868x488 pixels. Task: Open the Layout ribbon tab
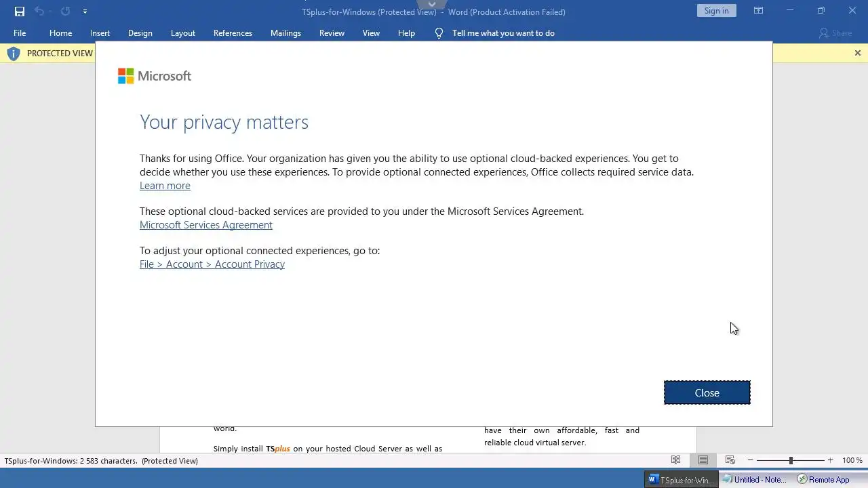182,33
